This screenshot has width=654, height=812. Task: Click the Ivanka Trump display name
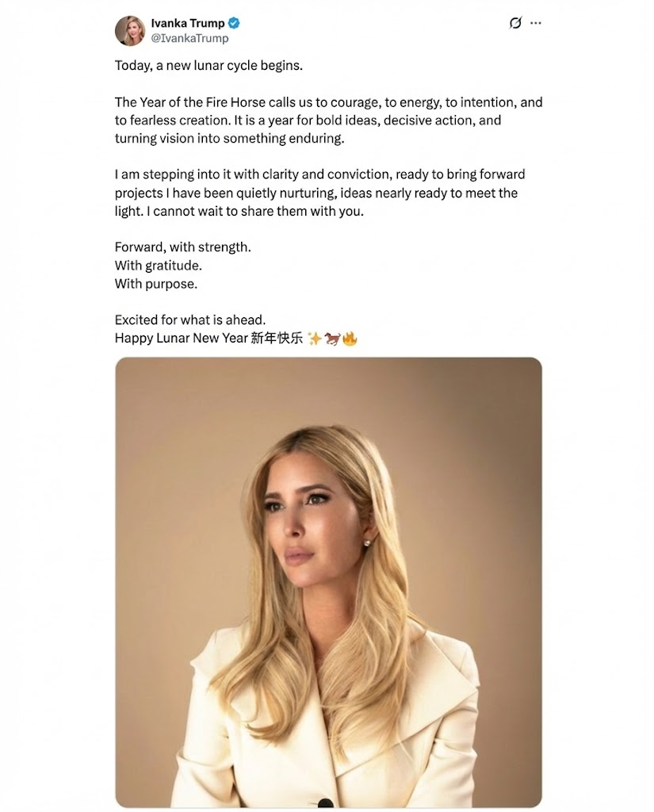(187, 23)
